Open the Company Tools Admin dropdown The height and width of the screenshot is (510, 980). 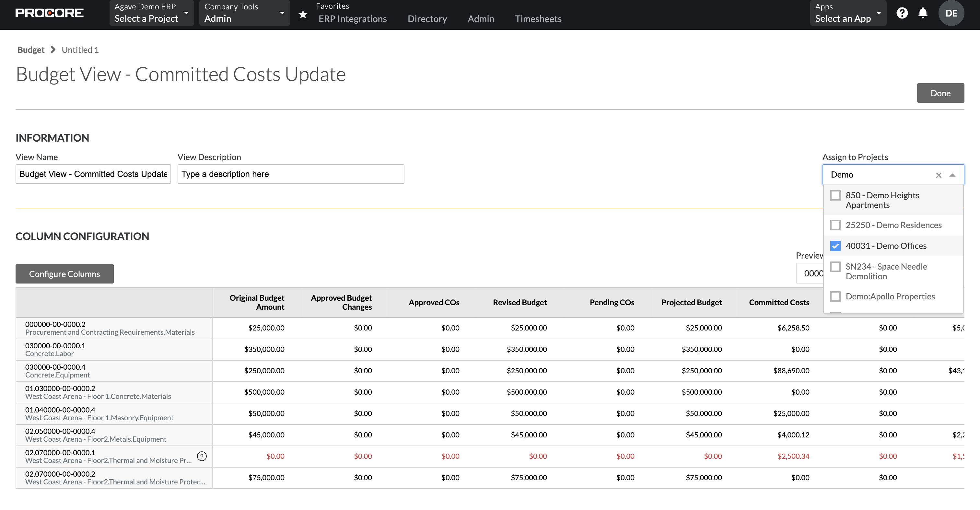(x=244, y=13)
